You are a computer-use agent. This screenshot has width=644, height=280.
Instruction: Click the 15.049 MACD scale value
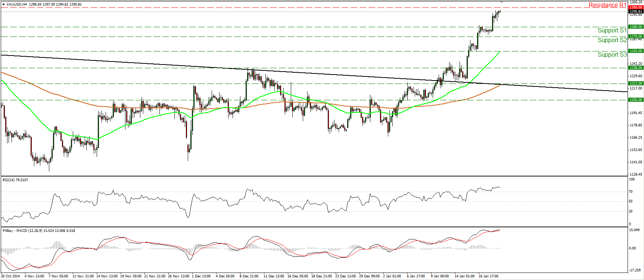coord(635,230)
